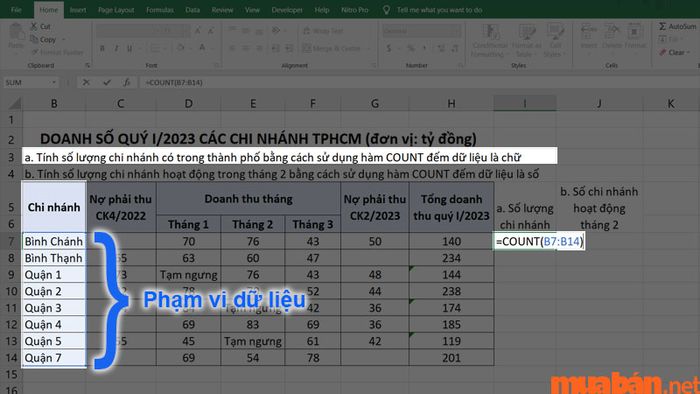Viewport: 700px width, 394px height.
Task: Cancel formula entry with X button
Action: pyautogui.click(x=86, y=83)
